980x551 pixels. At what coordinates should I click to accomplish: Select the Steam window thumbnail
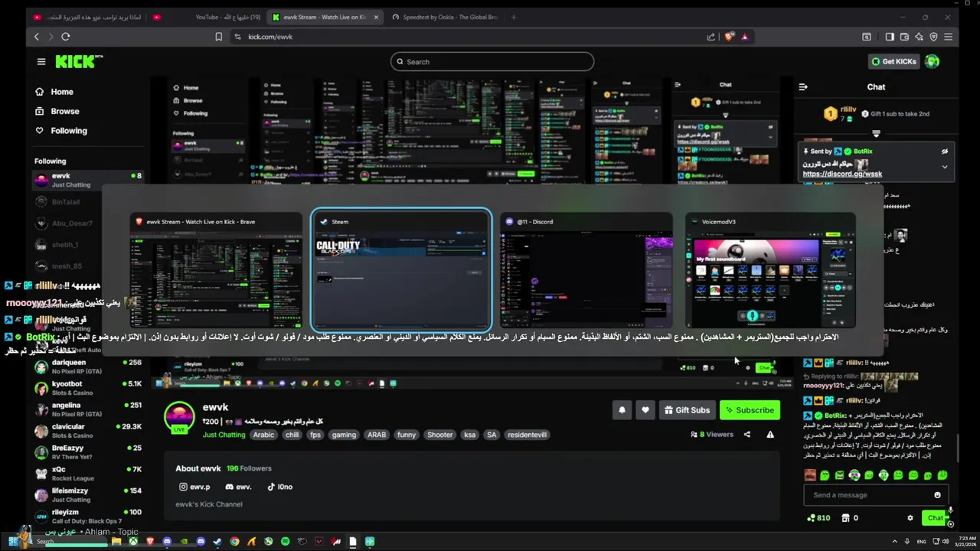click(401, 269)
